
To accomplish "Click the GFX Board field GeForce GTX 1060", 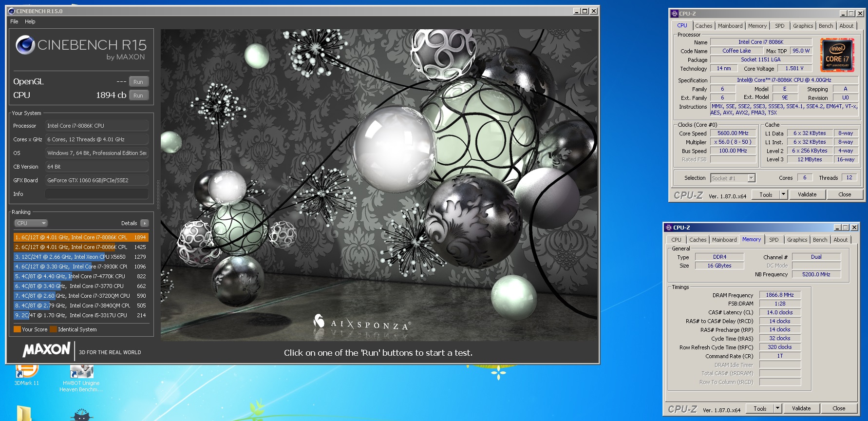I will click(x=97, y=180).
